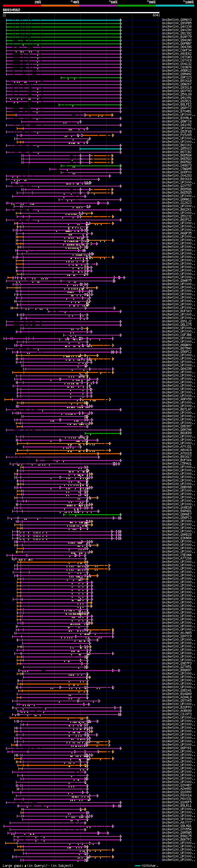Click the red ~20% identity legend bar
197x868 pixels.
coord(22,6)
